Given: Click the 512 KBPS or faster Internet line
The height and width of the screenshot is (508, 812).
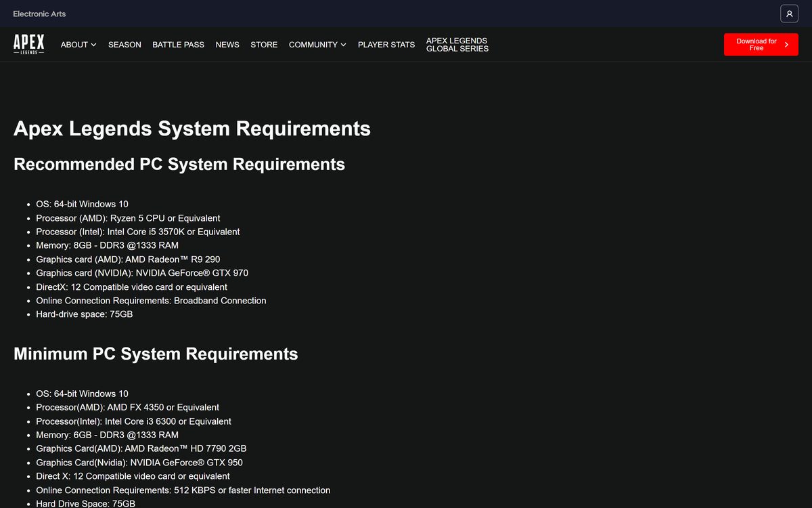Looking at the screenshot, I should pyautogui.click(x=183, y=490).
